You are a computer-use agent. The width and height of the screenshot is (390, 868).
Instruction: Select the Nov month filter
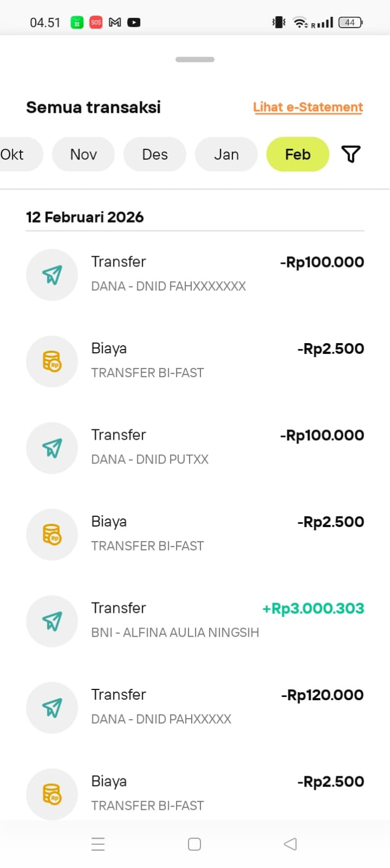pos(84,154)
